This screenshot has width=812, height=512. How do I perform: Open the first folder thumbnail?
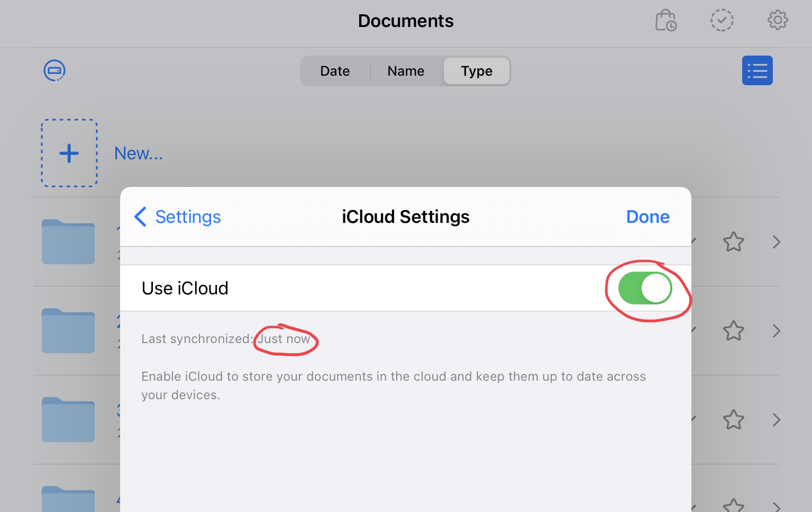pos(68,241)
